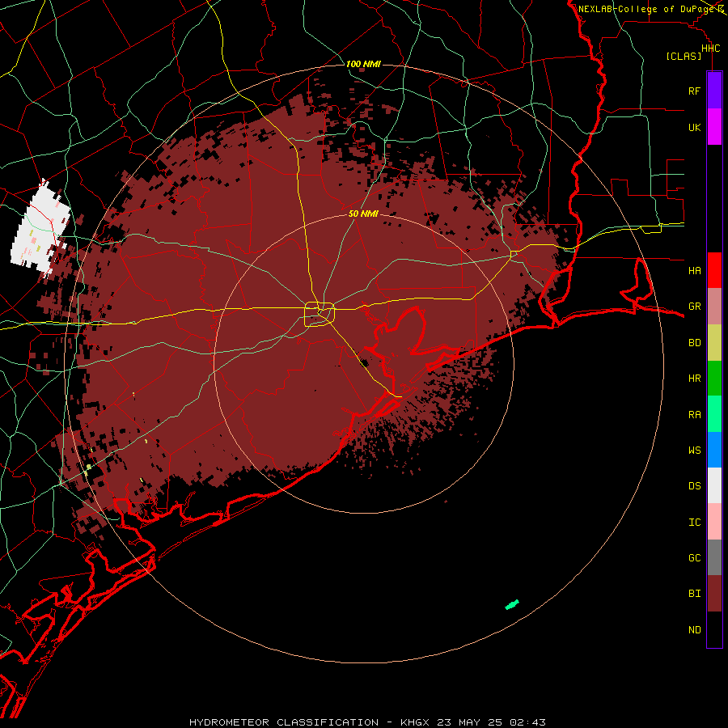
Task: Click the 'BI' legend label
Action: pos(694,594)
